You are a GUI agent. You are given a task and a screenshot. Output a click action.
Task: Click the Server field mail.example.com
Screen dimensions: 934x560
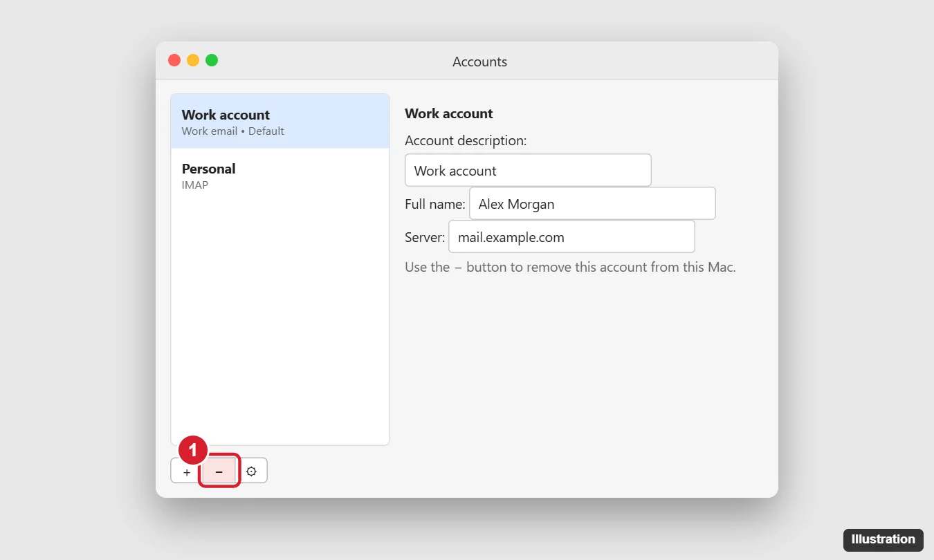pyautogui.click(x=571, y=237)
